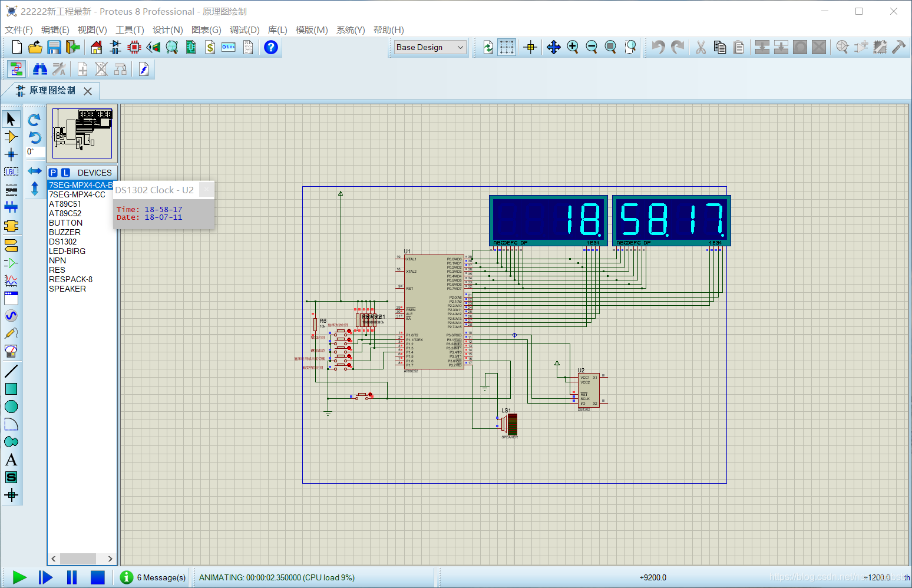The image size is (912, 588).
Task: Click the U2 DS1302 chip component
Action: pos(588,390)
